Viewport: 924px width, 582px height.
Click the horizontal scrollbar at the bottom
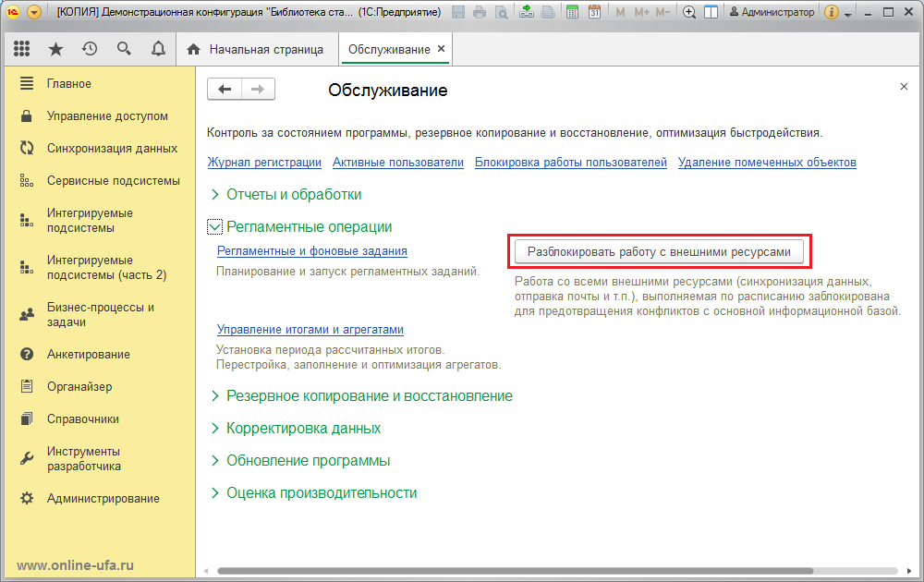554,570
